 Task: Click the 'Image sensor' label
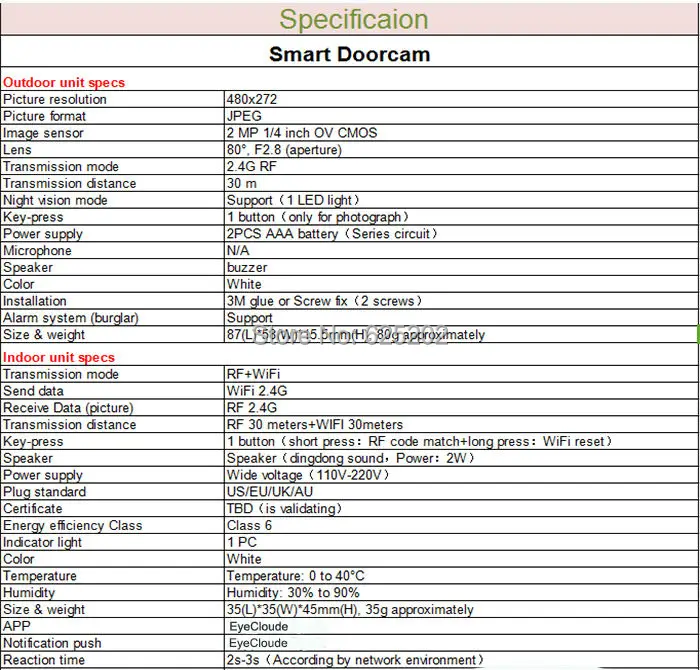[x=43, y=133]
